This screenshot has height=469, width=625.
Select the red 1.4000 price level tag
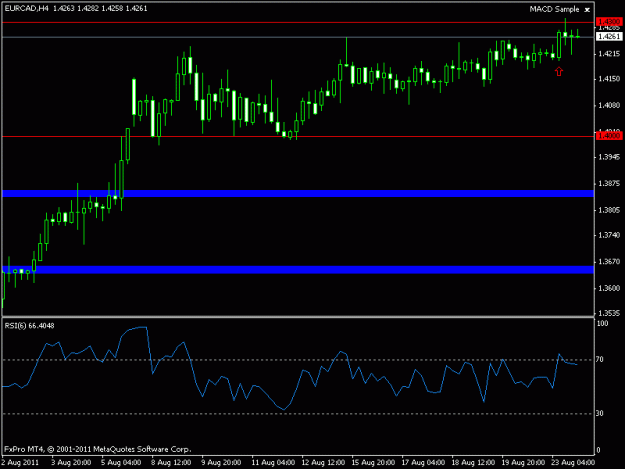608,136
